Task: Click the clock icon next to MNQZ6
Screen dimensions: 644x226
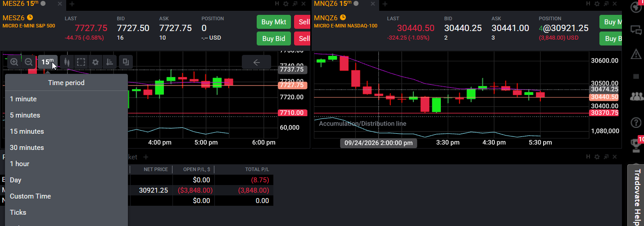Action: (x=343, y=18)
